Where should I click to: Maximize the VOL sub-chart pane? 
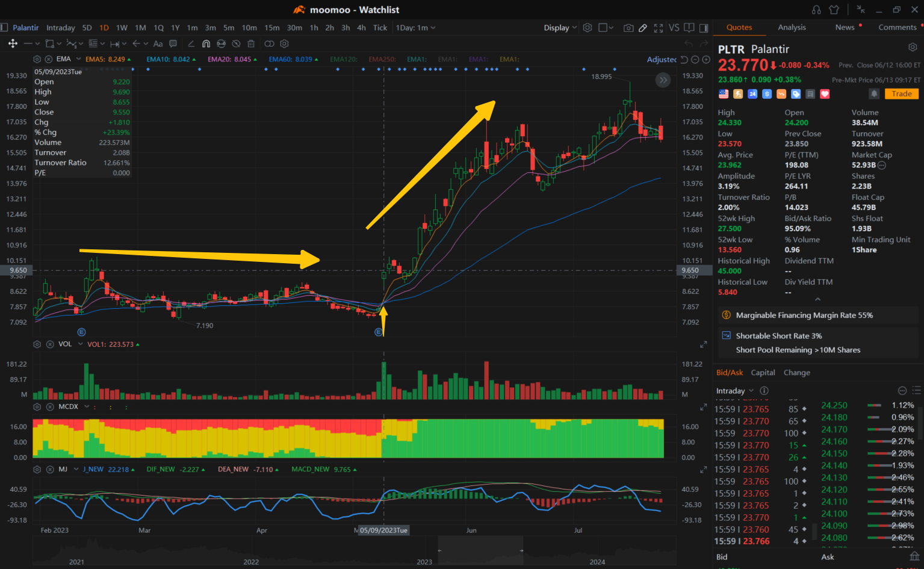[x=703, y=344]
